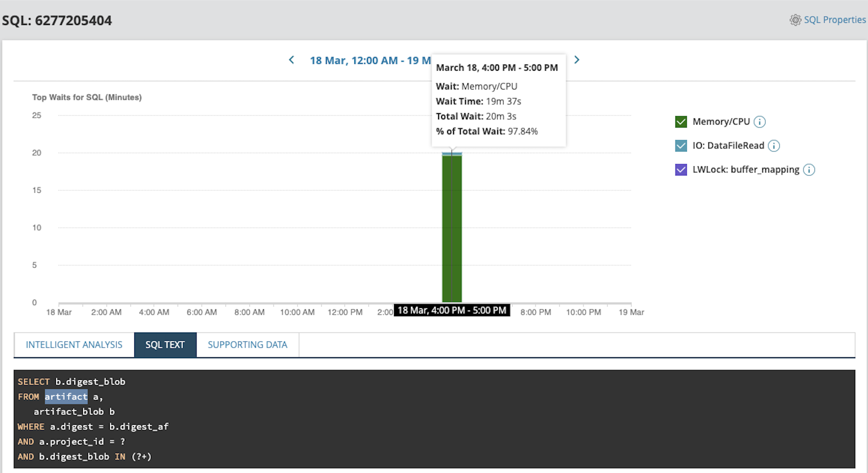Navigate to next day with right chevron
Image resolution: width=868 pixels, height=473 pixels.
coord(576,60)
